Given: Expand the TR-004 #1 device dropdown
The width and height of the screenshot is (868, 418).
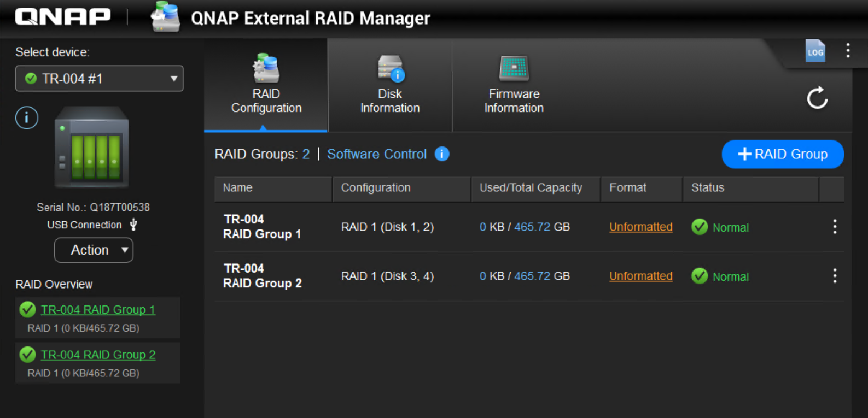Looking at the screenshot, I should tap(100, 79).
